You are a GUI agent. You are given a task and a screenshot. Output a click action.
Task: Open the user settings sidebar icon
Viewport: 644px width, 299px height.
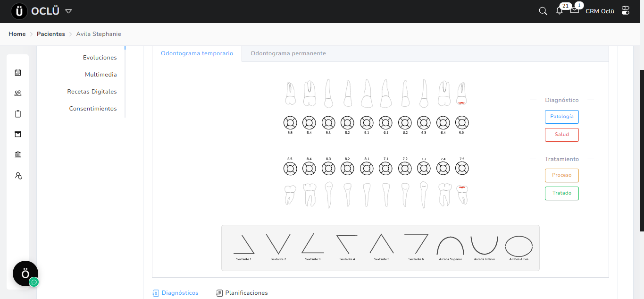(18, 176)
